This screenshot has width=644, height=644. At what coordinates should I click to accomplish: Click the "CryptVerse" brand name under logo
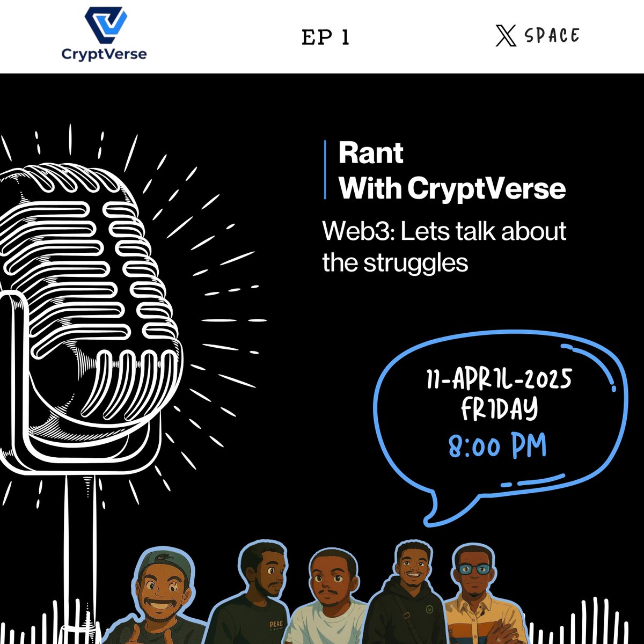tap(104, 54)
